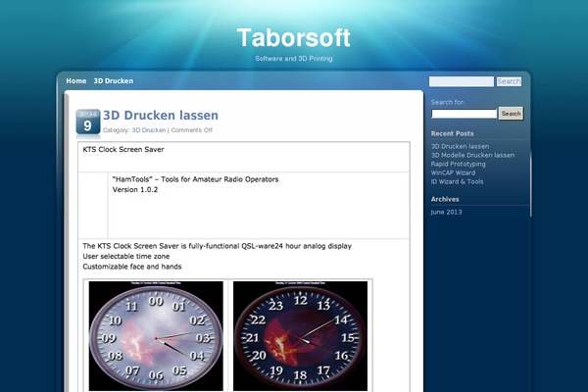This screenshot has width=588, height=392.
Task: Click the light 12-hour clock image
Action: click(156, 336)
